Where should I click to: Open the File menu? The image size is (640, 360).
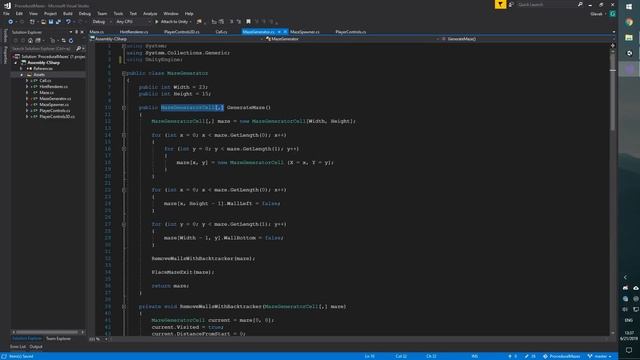(7, 13)
